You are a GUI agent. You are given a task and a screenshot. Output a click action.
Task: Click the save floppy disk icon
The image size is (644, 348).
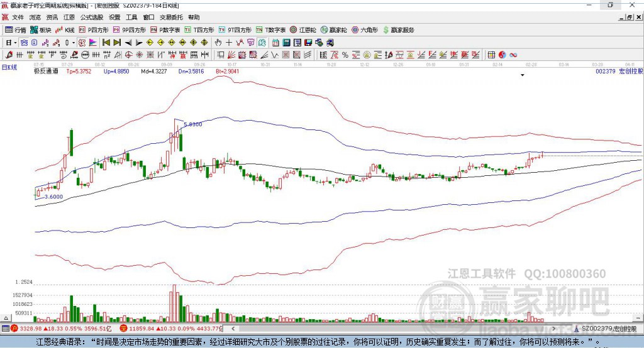[308, 43]
